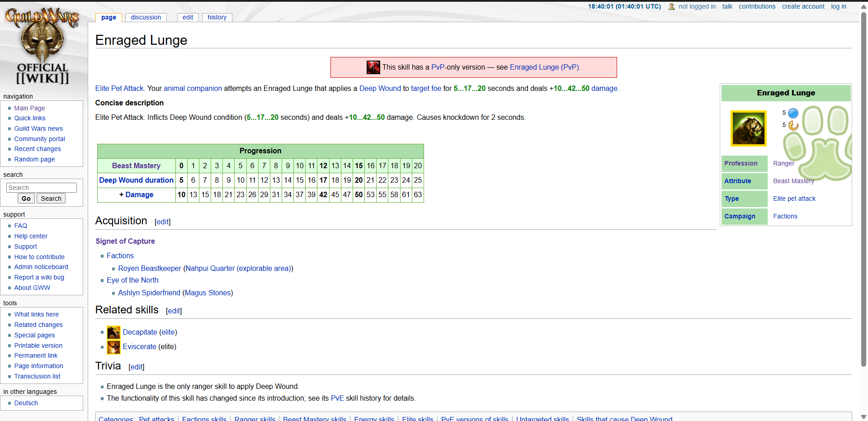Focus the Search input field
The width and height of the screenshot is (868, 421).
(x=42, y=188)
